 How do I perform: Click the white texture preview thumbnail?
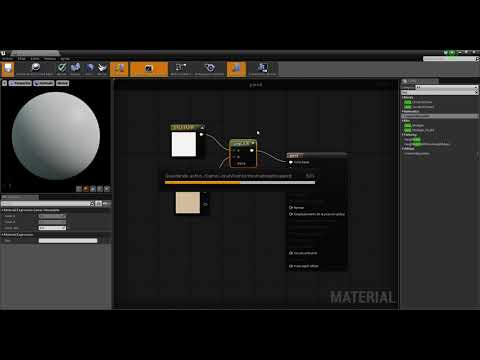184,144
